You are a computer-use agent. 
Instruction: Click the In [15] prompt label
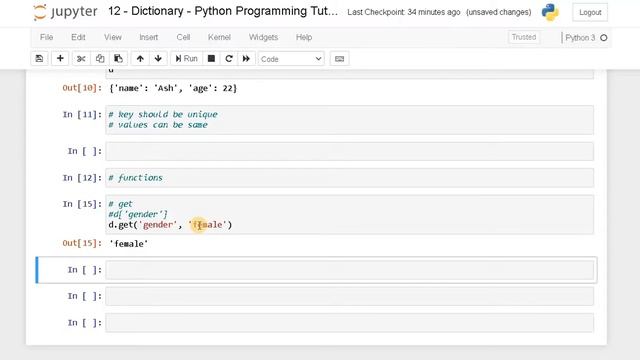[82, 204]
